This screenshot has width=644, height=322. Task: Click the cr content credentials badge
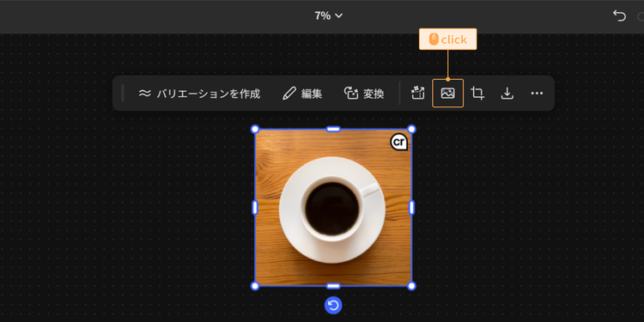[x=398, y=142]
